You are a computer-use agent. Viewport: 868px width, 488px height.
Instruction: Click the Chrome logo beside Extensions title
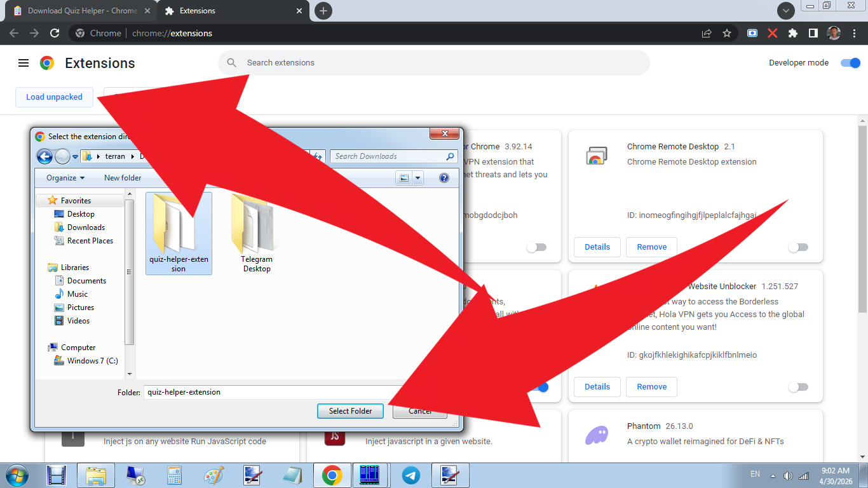tap(47, 63)
